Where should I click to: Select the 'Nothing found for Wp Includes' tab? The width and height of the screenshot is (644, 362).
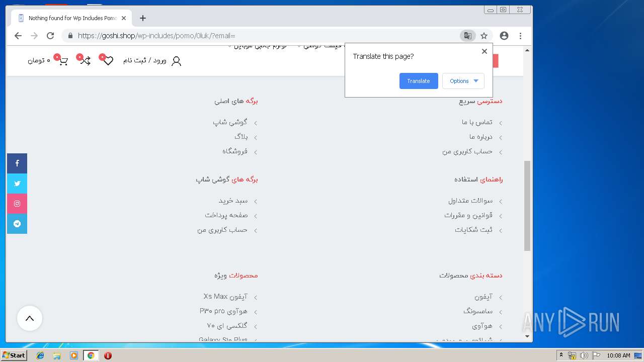72,18
